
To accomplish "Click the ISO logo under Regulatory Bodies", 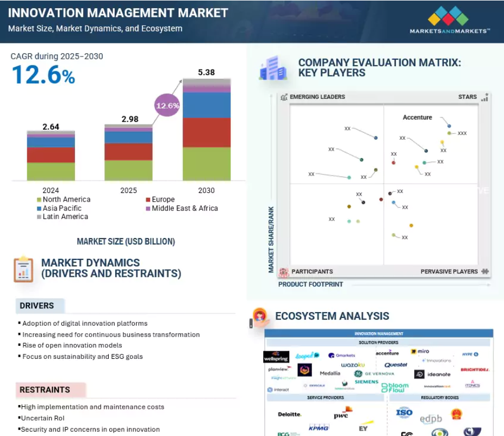I will (x=404, y=413).
